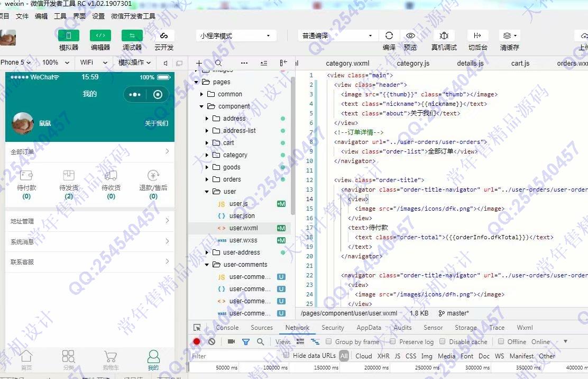Screen dimensions: 588x379
Task: Open the Online throttling dropdown arrow
Action: (x=565, y=341)
